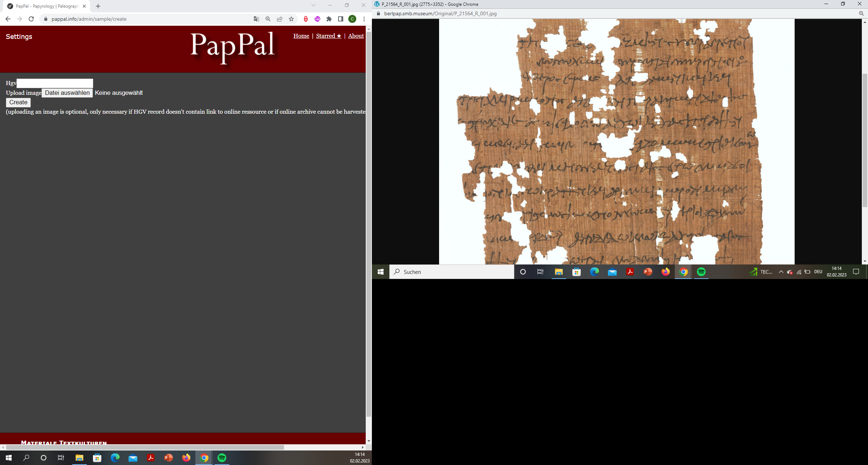
Task: Open Microsoft Store in bottom taskbar
Action: [x=97, y=458]
